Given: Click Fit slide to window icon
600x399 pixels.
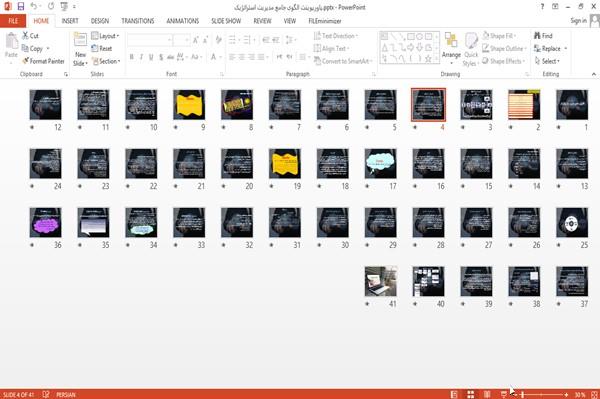Looking at the screenshot, I should (594, 394).
